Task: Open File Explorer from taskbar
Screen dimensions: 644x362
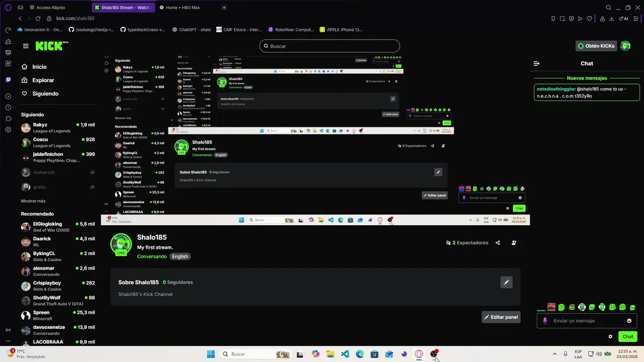Action: pos(330,354)
